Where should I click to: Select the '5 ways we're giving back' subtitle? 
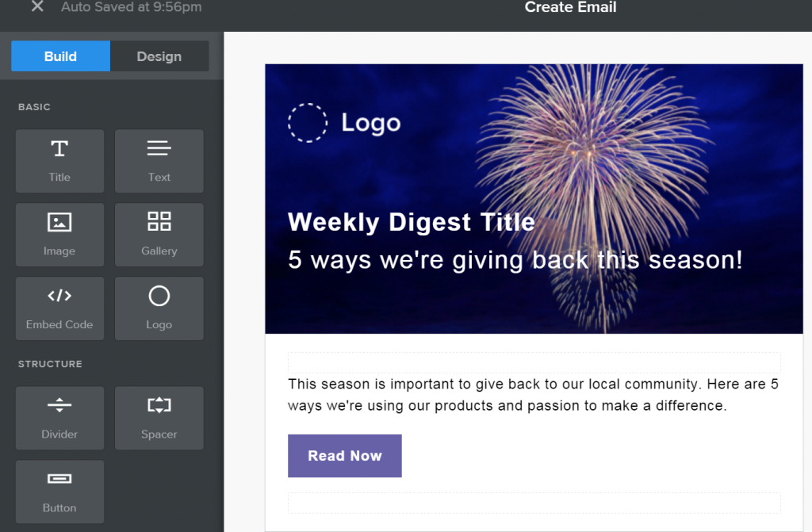515,260
